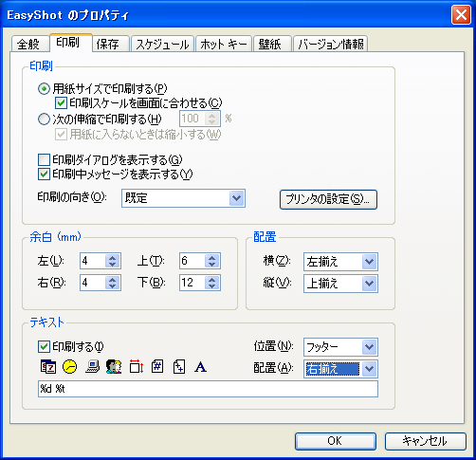Image resolution: width=476 pixels, height=460 pixels.
Task: Open 横 alignment dropdown showing 左揃え
Action: (x=340, y=262)
